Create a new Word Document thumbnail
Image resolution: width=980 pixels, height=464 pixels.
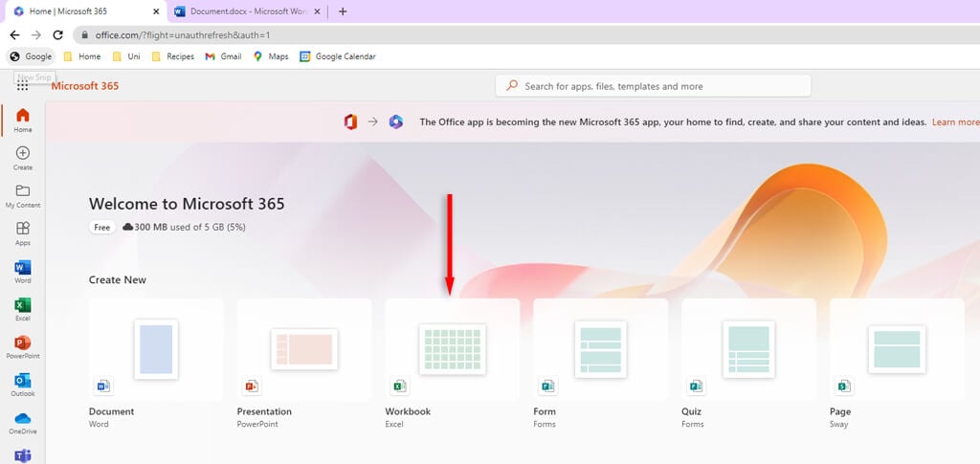[156, 349]
